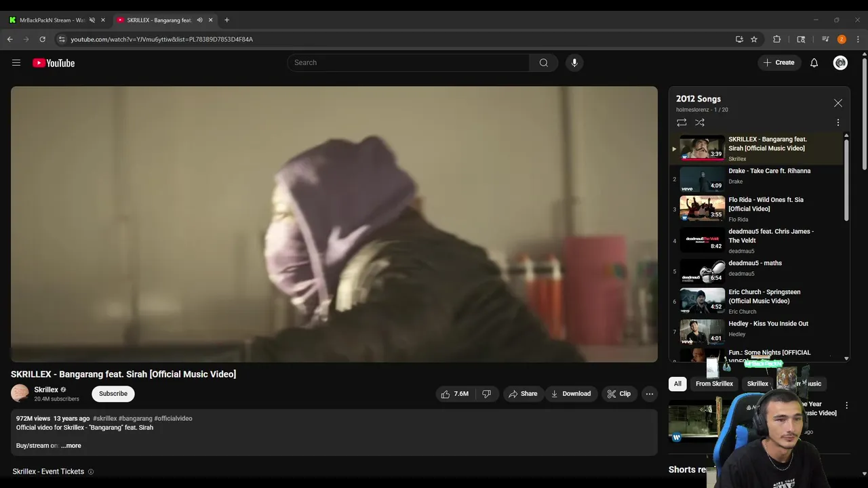868x488 pixels.
Task: Unmute the MrBackPackN Stream tab speaker
Action: 92,20
